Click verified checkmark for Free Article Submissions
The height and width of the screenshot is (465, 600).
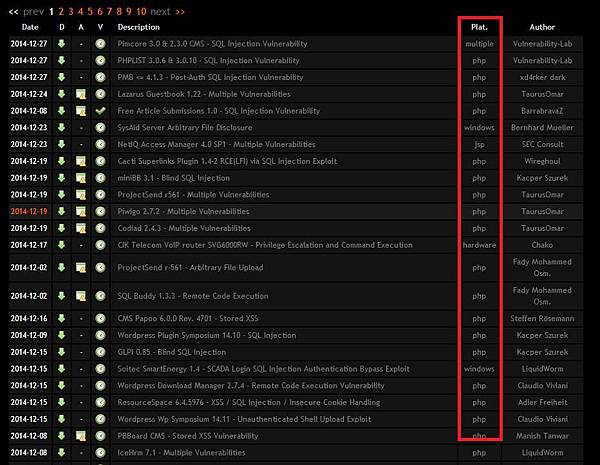point(100,111)
